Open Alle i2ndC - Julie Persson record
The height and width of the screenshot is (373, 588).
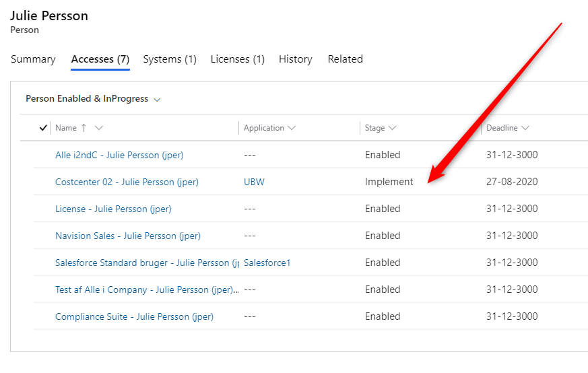[x=119, y=155]
